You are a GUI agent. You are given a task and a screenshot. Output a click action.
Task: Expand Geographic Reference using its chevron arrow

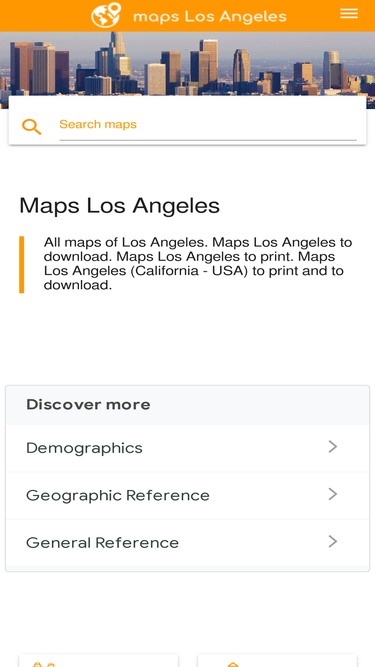pos(333,494)
